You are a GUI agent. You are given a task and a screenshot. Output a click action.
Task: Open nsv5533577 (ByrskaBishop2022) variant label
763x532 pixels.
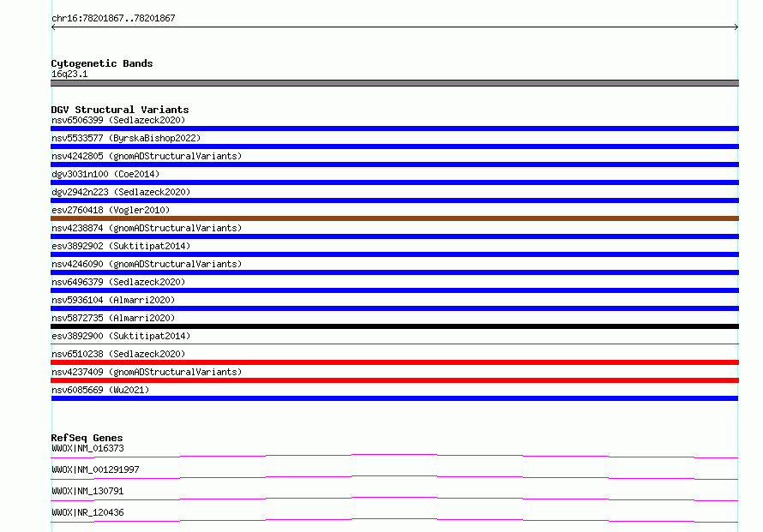(x=126, y=138)
